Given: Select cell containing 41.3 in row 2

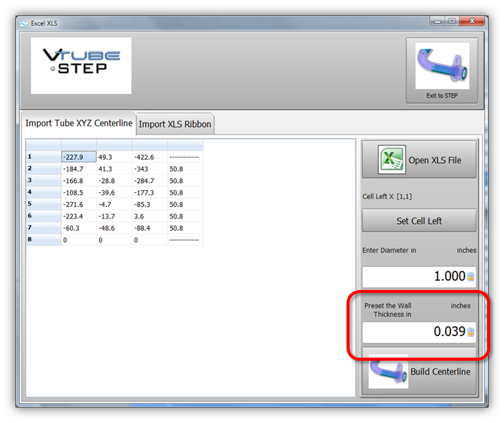Looking at the screenshot, I should tap(114, 168).
